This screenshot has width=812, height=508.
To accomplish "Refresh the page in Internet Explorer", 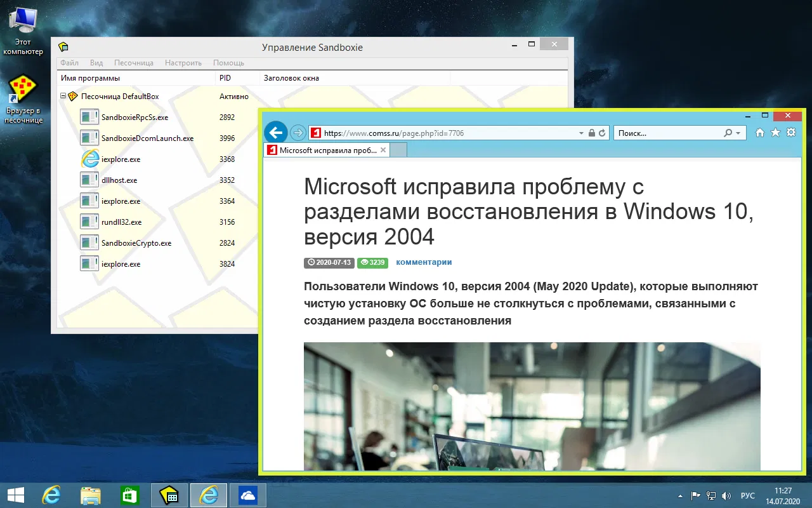I will click(602, 133).
